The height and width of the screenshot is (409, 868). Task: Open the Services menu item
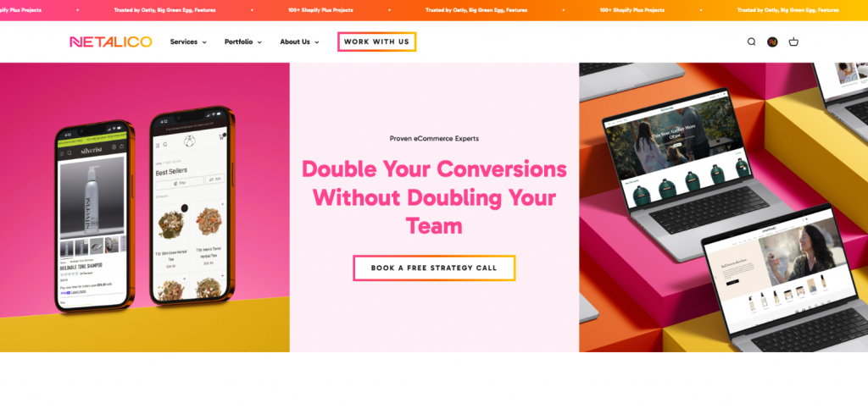[x=184, y=41]
